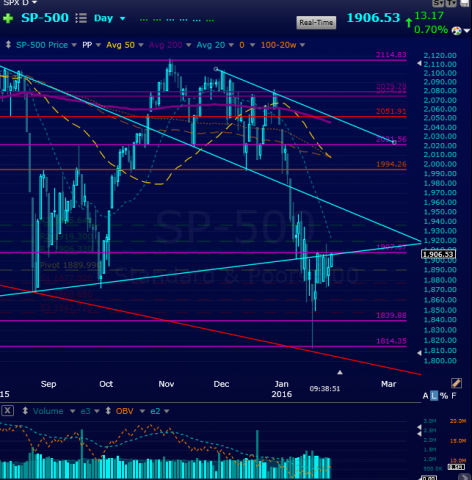
Task: Expand the 100-20w dropdown arrow
Action: click(x=302, y=45)
